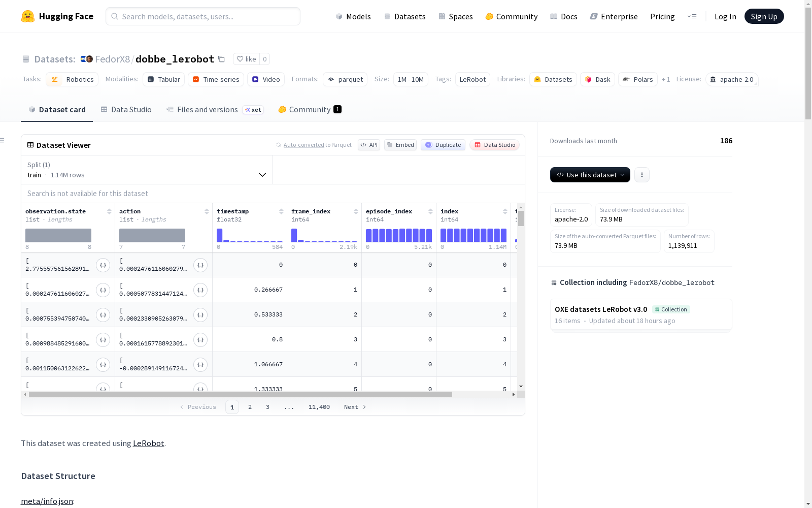Image resolution: width=812 pixels, height=508 pixels.
Task: Expand observation.state cell starting 0.001150063122622
Action: (x=103, y=364)
